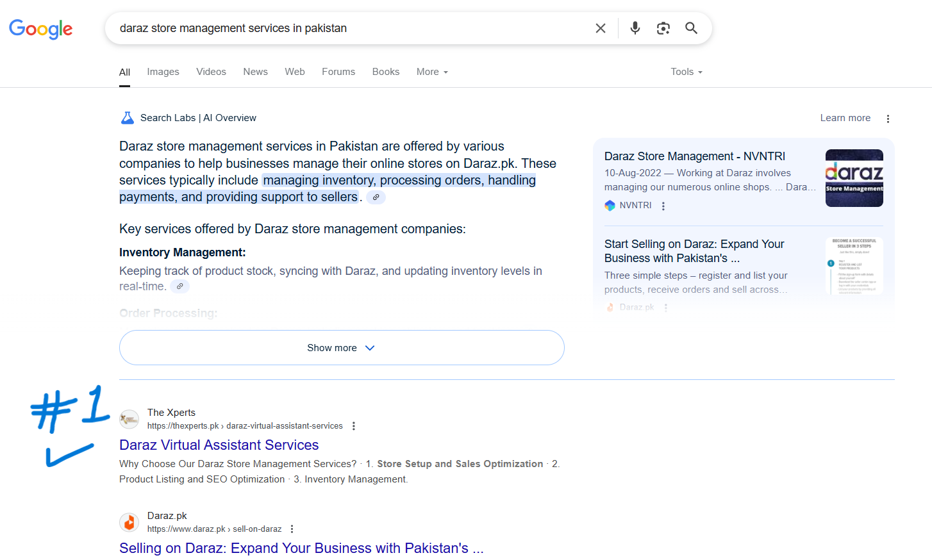Click thexperts.pk daraz-virtual-assistant-services URL

(x=245, y=426)
